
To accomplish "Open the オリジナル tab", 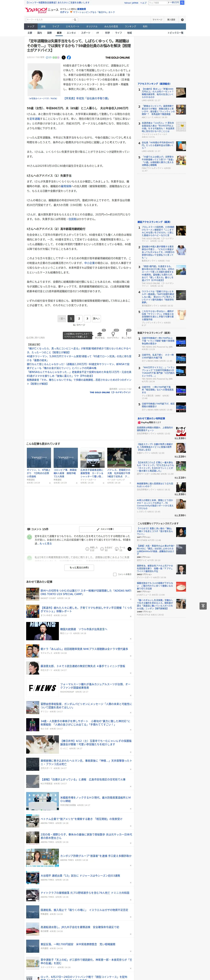I will point(92,27).
